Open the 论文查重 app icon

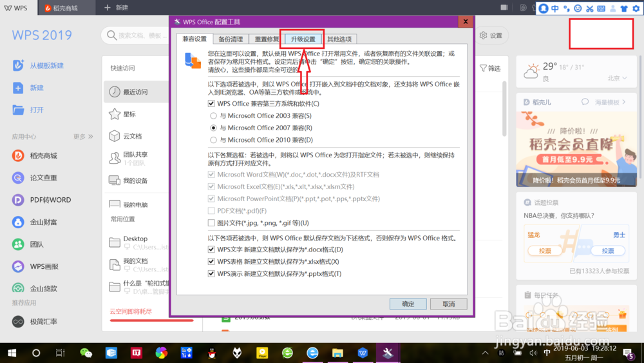click(18, 177)
